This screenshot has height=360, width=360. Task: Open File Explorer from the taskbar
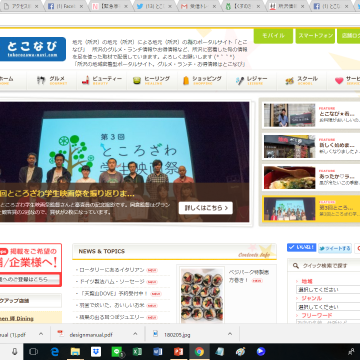click(75, 352)
